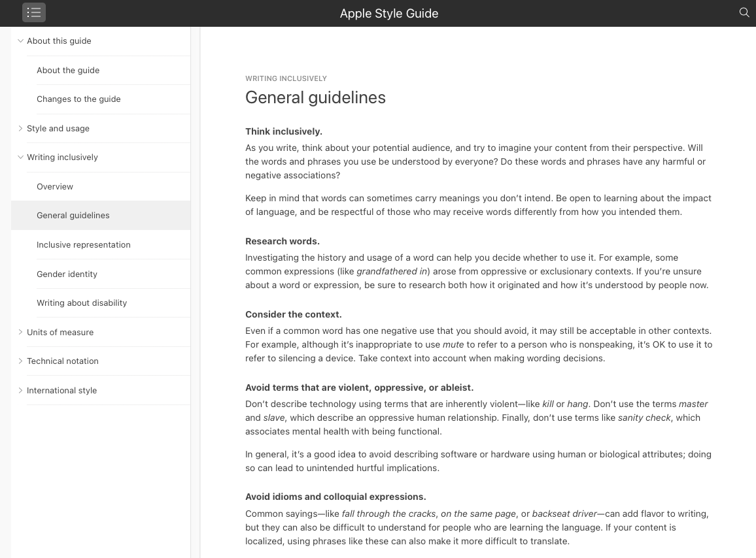Click the Apple Style Guide title
Image resolution: width=756 pixels, height=558 pixels.
pos(389,14)
